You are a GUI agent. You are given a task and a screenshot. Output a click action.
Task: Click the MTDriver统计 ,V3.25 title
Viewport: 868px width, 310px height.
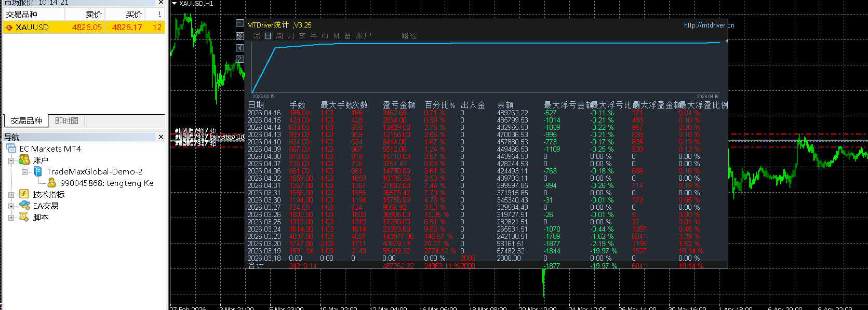tap(279, 25)
